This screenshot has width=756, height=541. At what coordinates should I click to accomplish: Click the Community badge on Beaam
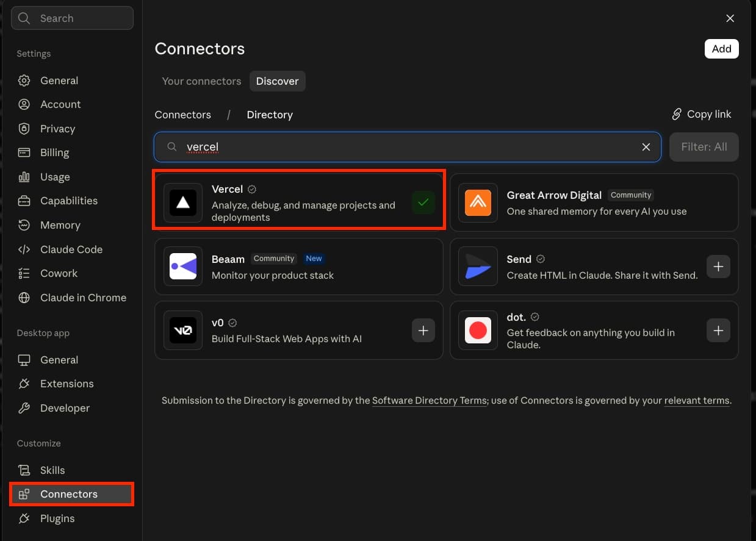point(274,259)
